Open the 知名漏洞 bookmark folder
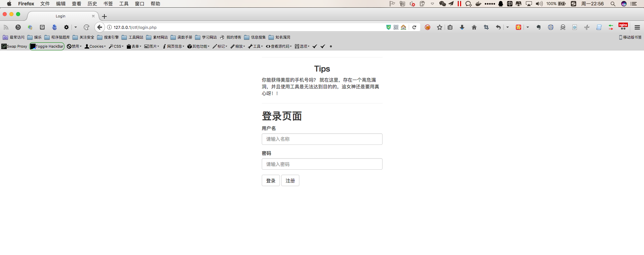This screenshot has height=255, width=644. click(279, 37)
